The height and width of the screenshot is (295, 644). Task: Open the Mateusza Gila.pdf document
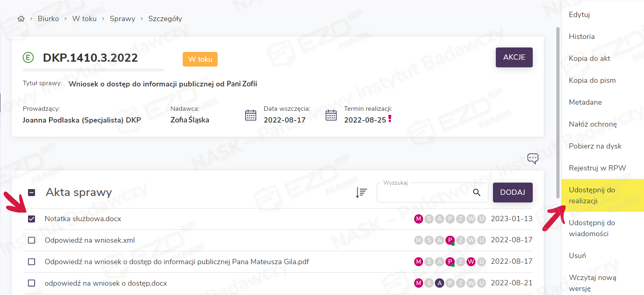(x=177, y=262)
